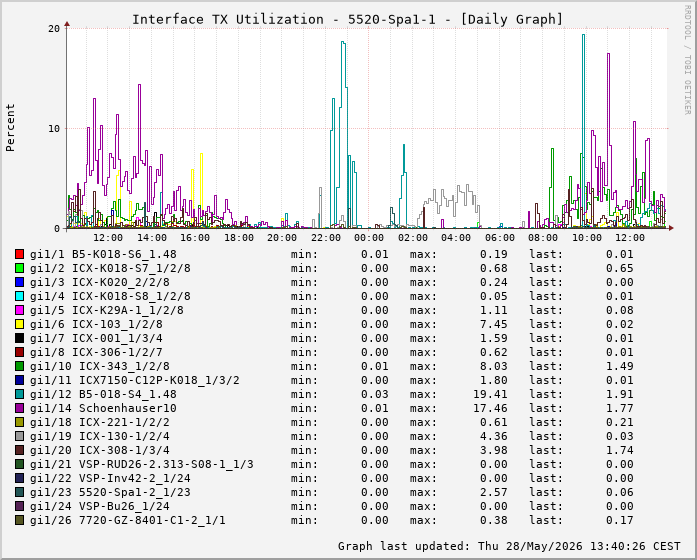Click the brown swatch for gi1/20 ICX-308-1/3/4
Viewport: 697px width, 560px height.
[19, 450]
